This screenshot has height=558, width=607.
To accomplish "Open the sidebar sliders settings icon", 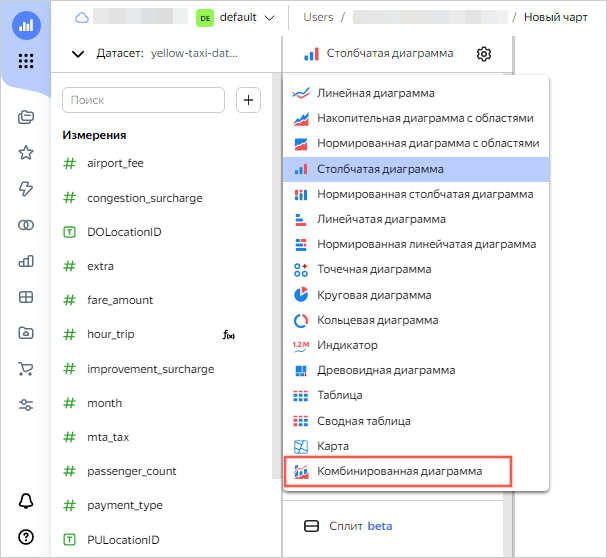I will click(x=27, y=405).
